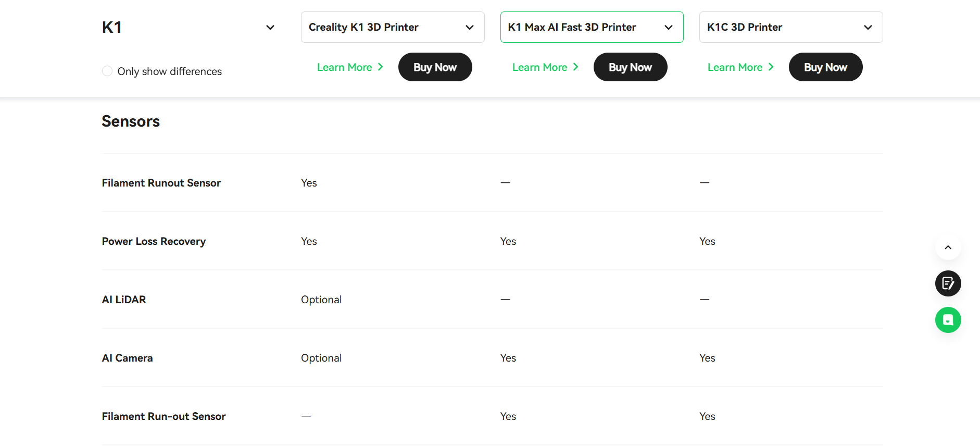Enable Only show differences option
This screenshot has height=446, width=980.
coord(107,71)
